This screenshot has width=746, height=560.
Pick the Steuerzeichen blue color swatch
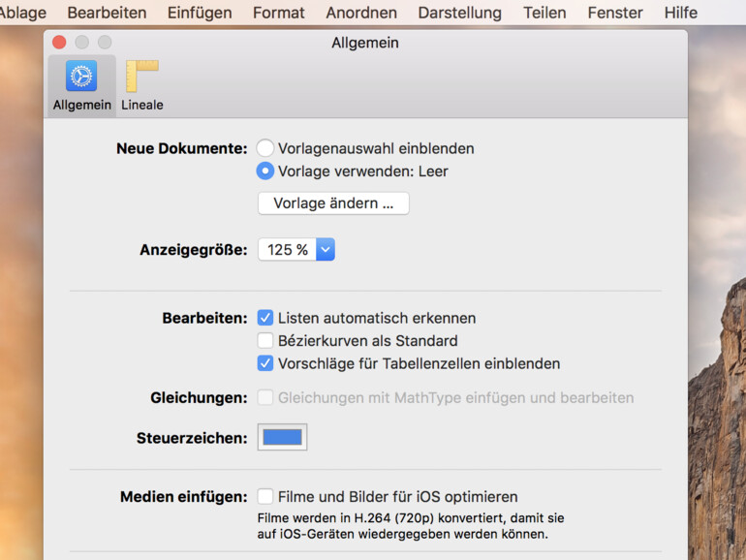pyautogui.click(x=282, y=438)
